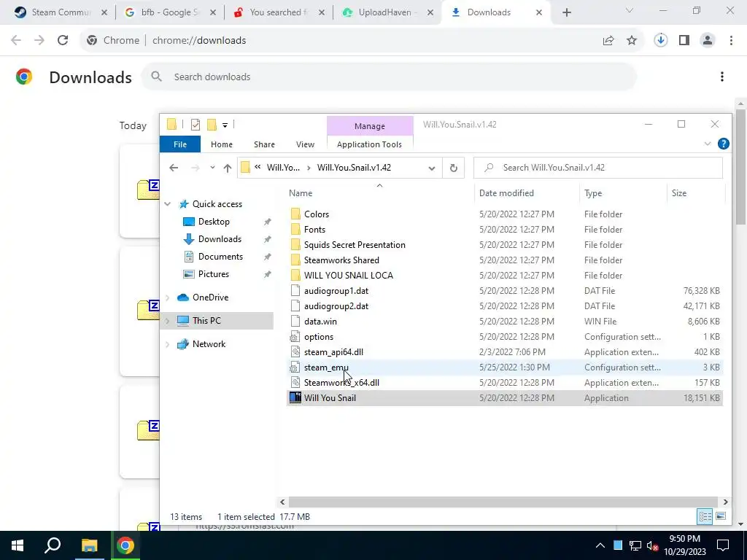
Task: Switch to large icons view layout
Action: point(721,517)
